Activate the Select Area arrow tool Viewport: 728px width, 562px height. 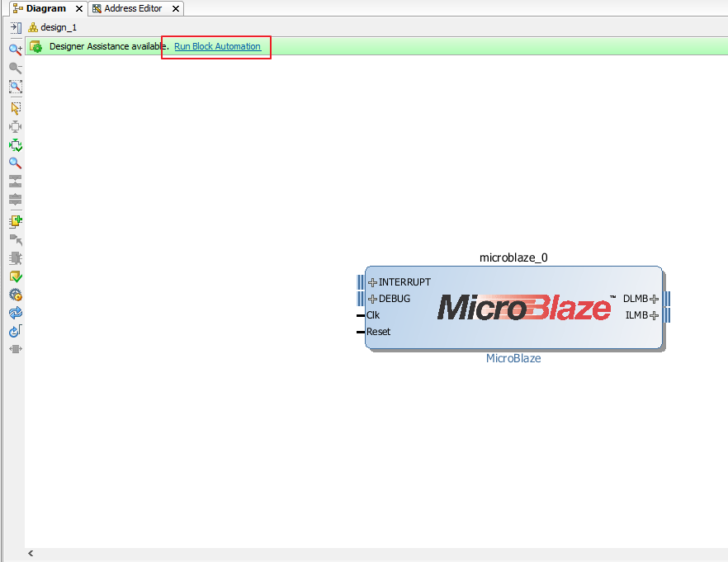click(x=16, y=108)
